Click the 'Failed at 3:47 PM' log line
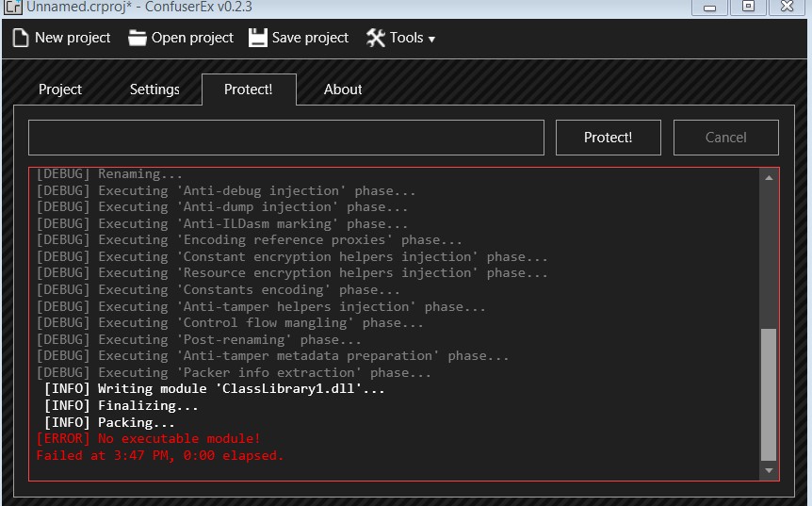 (160, 456)
